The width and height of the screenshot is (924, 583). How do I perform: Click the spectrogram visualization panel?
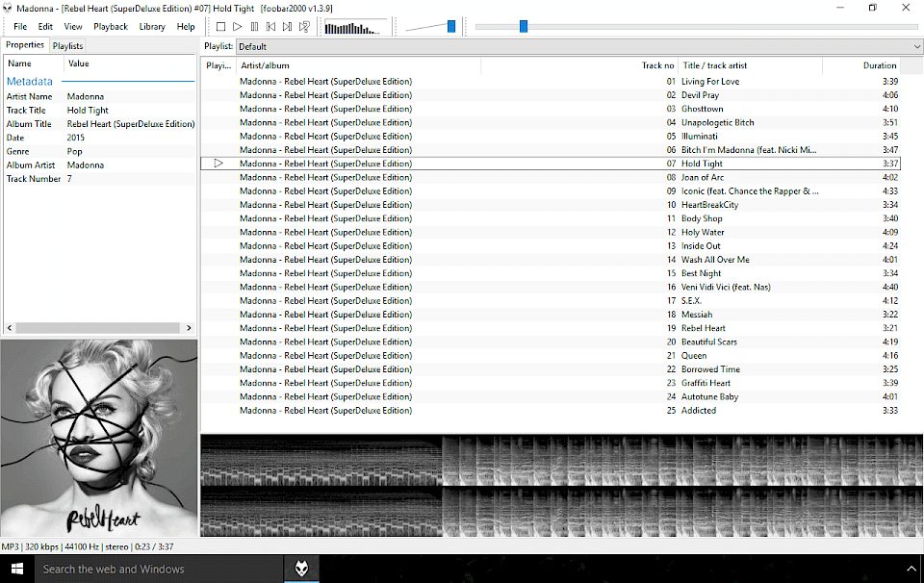(x=561, y=486)
